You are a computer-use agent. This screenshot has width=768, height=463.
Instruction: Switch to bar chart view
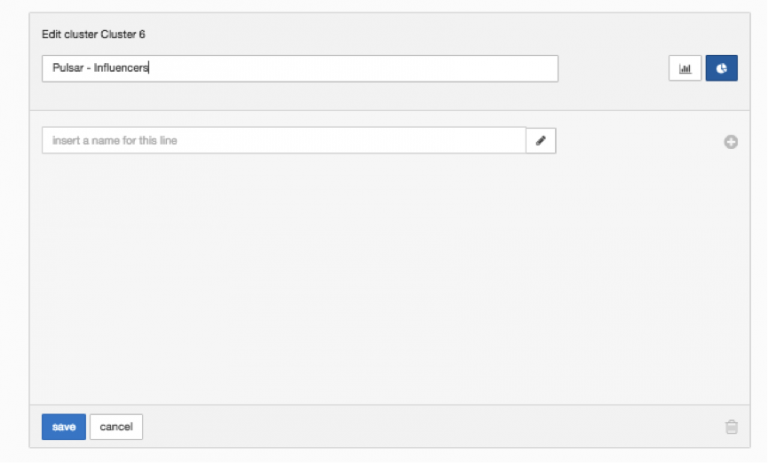point(685,69)
